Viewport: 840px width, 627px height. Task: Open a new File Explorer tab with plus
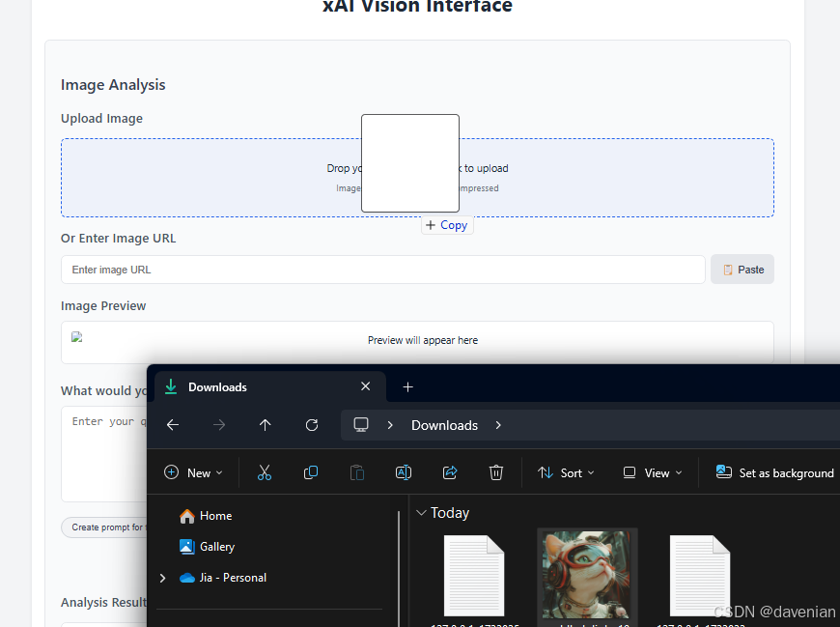407,386
